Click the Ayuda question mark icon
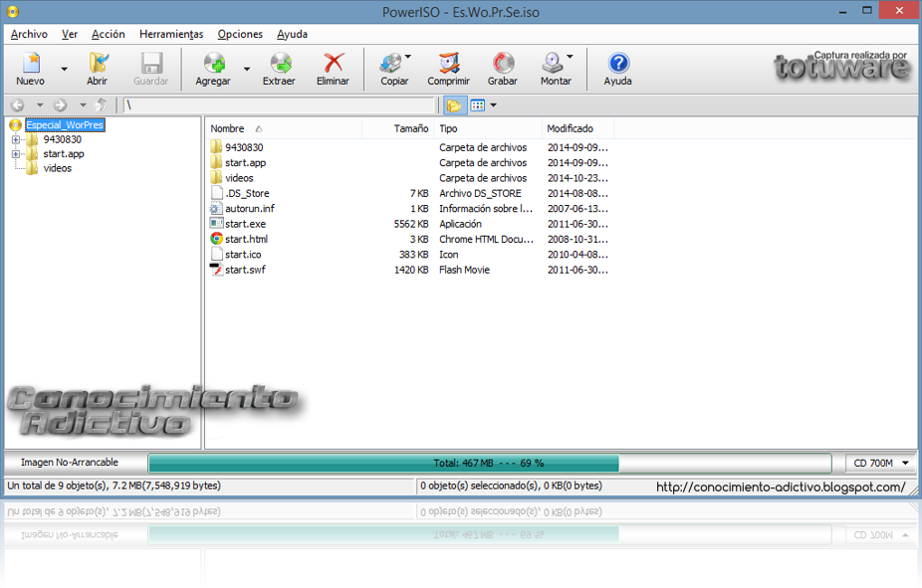This screenshot has height=588, width=922. (x=618, y=63)
